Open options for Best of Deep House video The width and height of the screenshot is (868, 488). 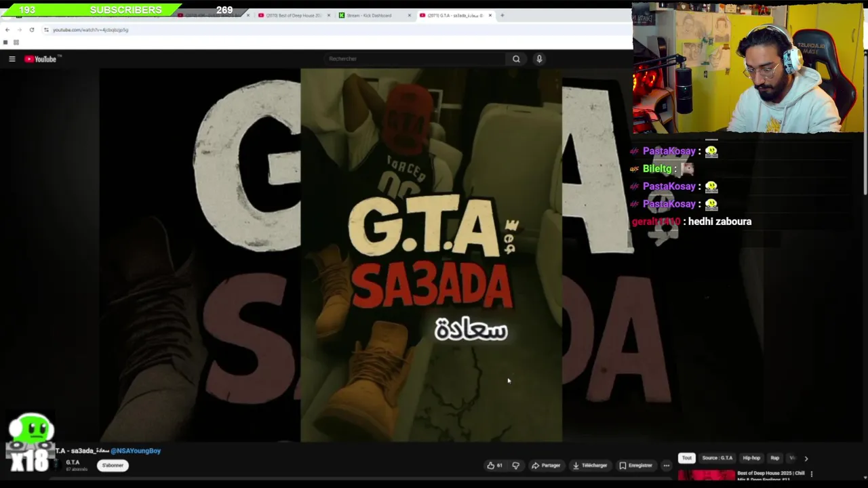[x=812, y=474]
